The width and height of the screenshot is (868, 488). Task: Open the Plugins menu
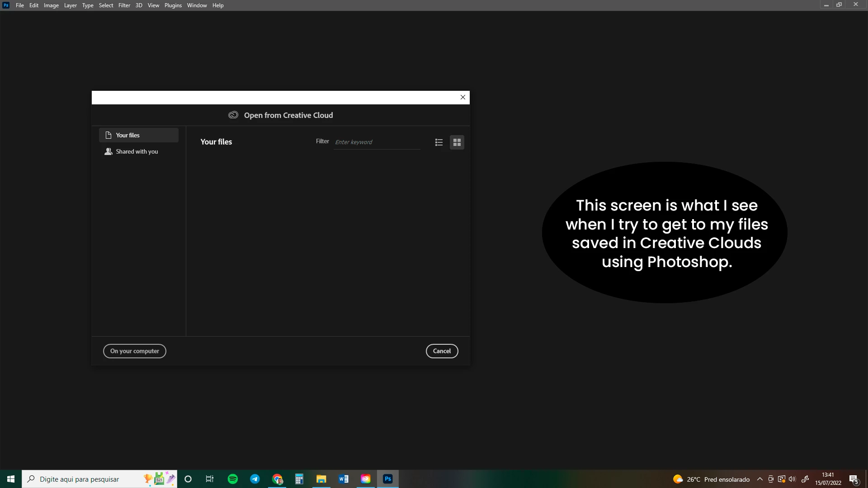coord(173,5)
